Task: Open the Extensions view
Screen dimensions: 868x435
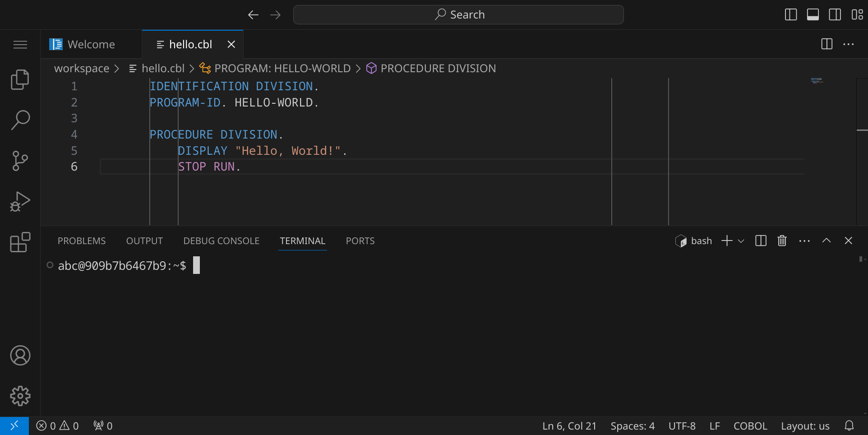Action: [20, 242]
